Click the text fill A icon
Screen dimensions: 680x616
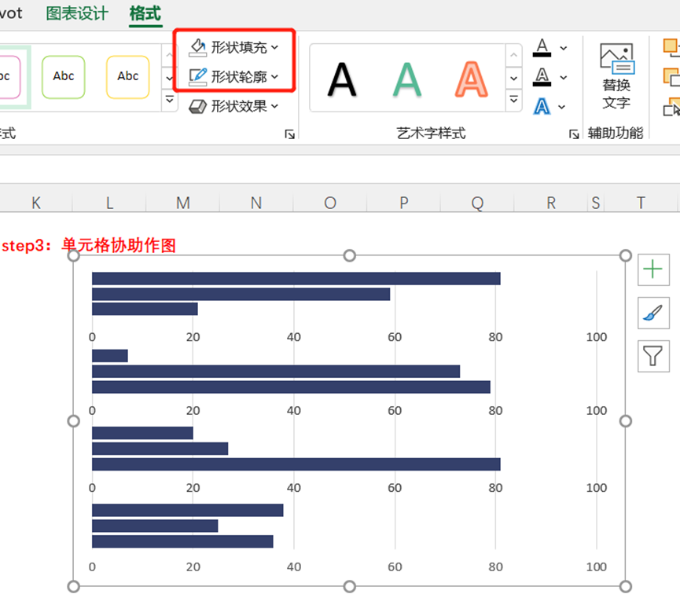click(x=542, y=48)
